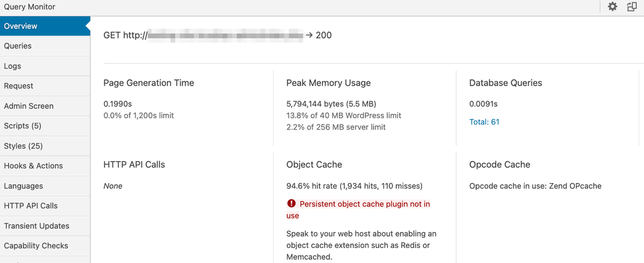Click the Query Monitor title bar text

tap(30, 7)
